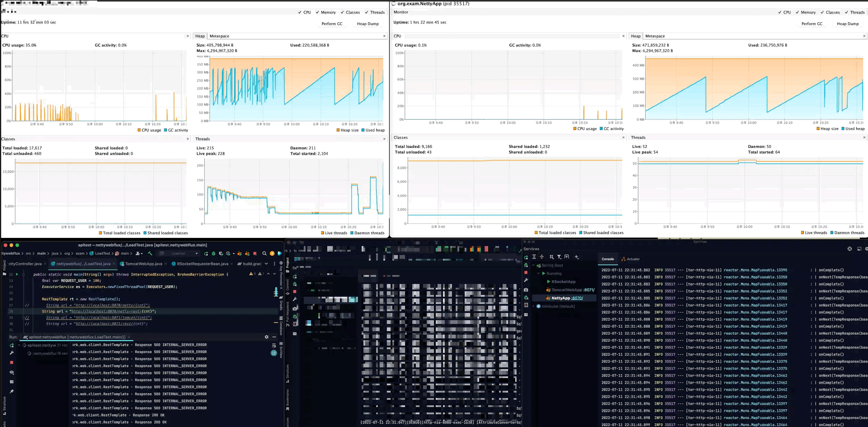The height and width of the screenshot is (427, 868).
Task: Expand the minikube [default] node
Action: pos(534,306)
